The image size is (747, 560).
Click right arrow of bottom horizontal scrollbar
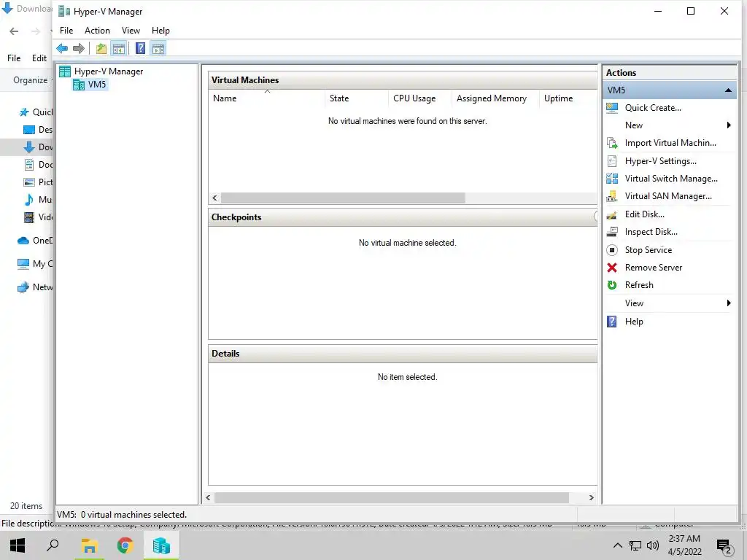click(x=591, y=497)
